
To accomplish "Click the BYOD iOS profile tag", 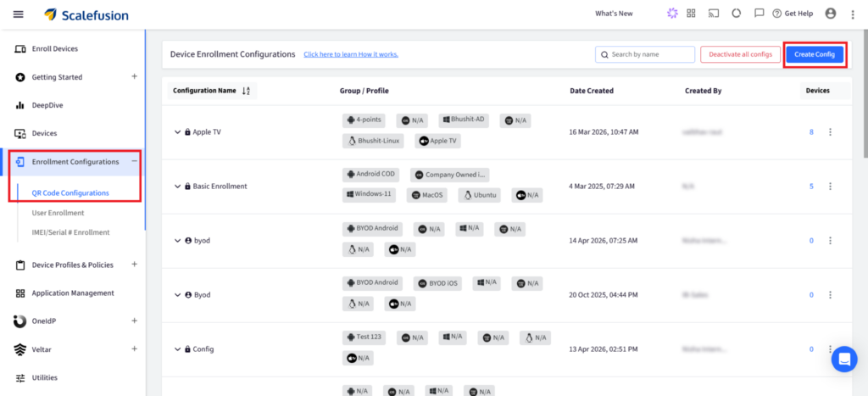I will [439, 283].
